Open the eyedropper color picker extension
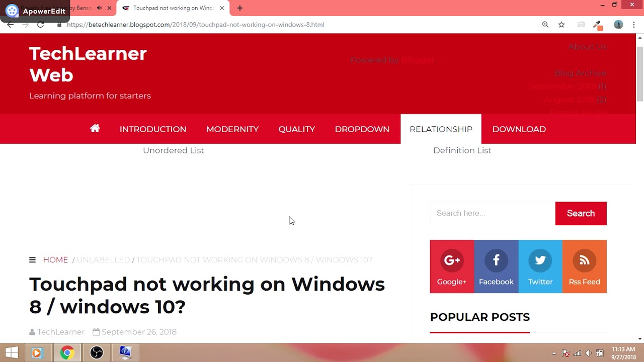The image size is (644, 362). click(598, 25)
